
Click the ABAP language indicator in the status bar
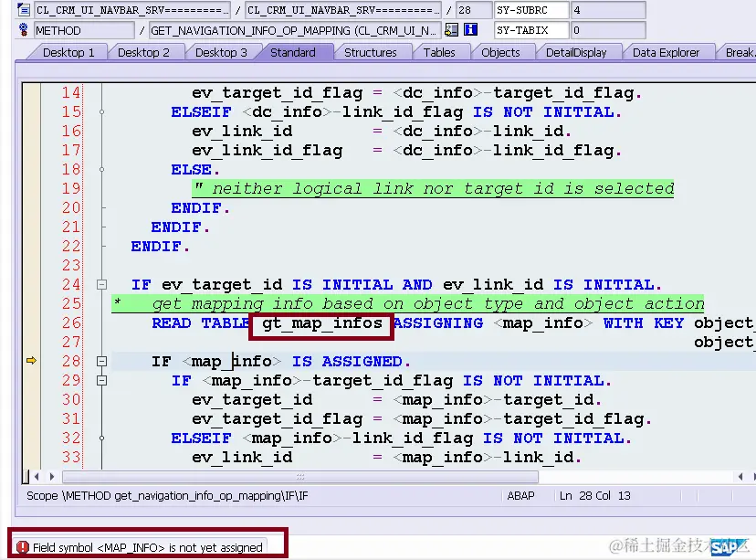(520, 496)
